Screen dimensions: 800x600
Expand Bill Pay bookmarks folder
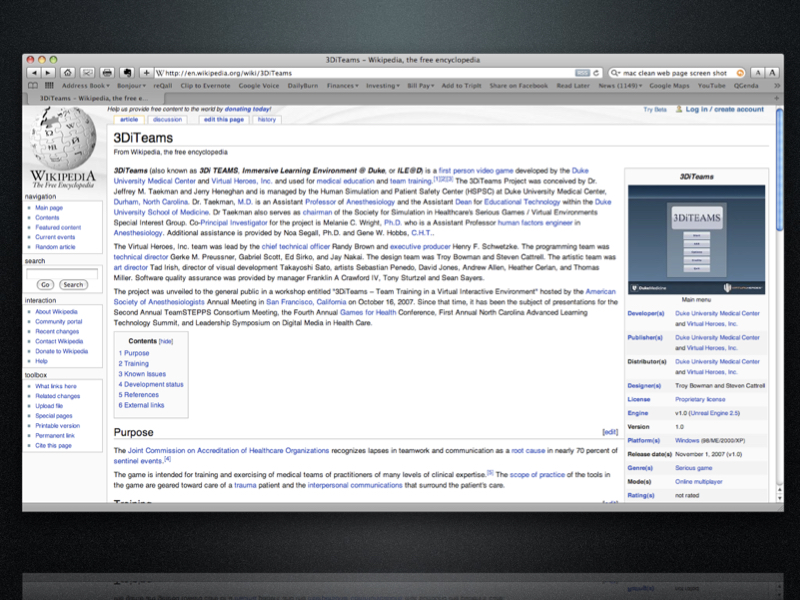(x=420, y=86)
